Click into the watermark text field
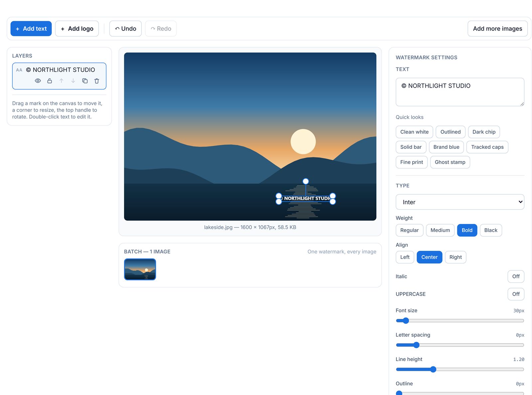The image size is (532, 395). [x=460, y=92]
